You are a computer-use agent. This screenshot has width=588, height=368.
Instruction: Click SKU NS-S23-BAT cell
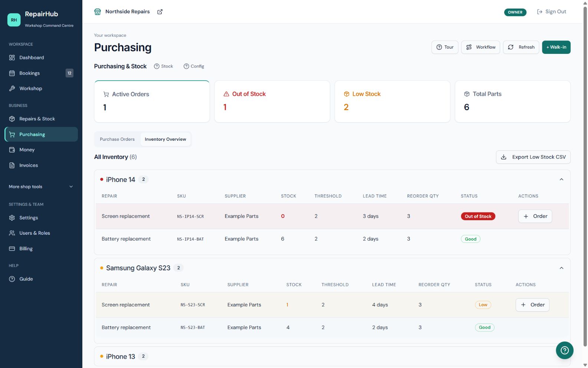point(193,328)
